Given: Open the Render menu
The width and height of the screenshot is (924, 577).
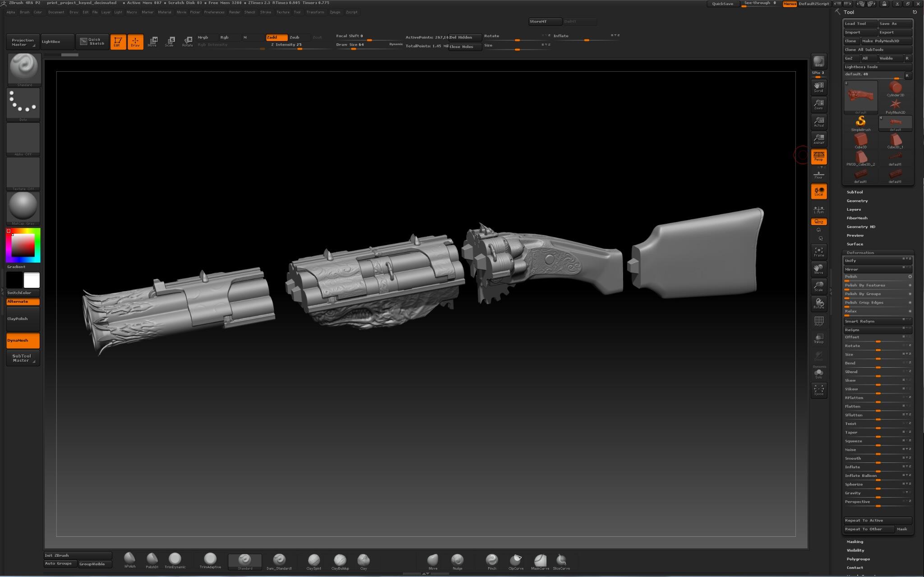Looking at the screenshot, I should coord(235,12).
